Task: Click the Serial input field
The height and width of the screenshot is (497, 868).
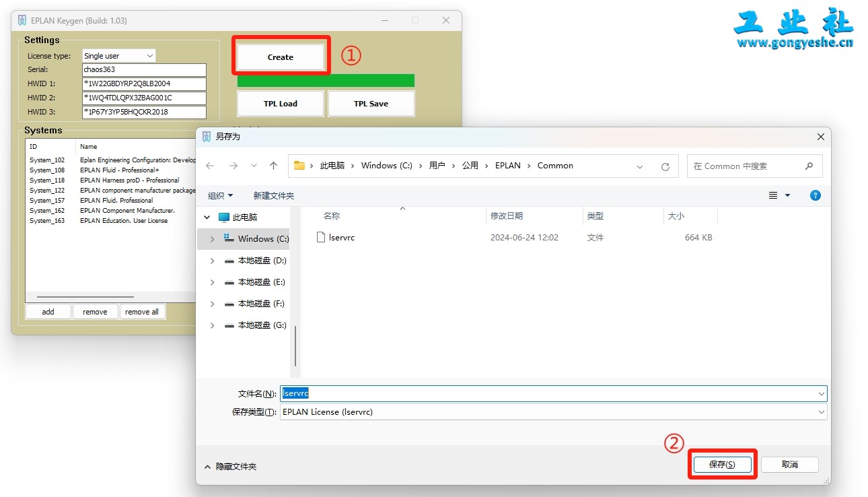Action: tap(144, 69)
